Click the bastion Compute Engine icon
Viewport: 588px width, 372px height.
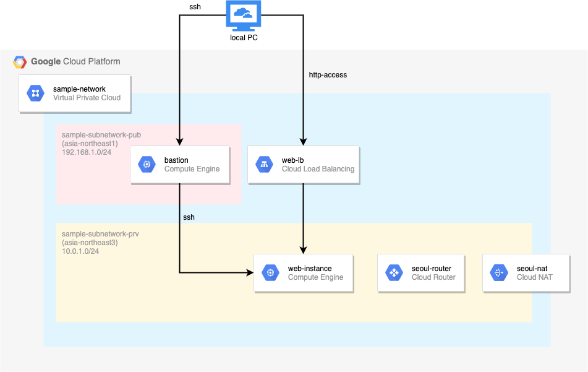[x=147, y=165]
